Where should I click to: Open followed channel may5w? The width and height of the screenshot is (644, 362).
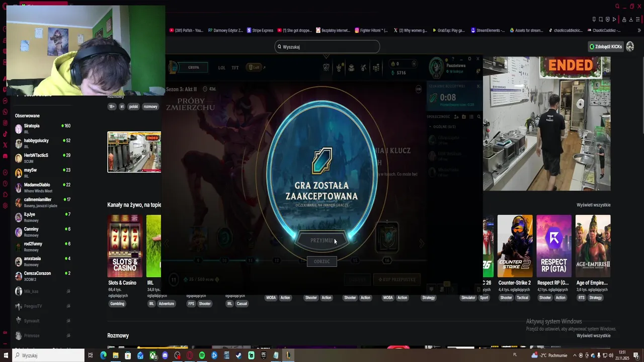click(43, 172)
